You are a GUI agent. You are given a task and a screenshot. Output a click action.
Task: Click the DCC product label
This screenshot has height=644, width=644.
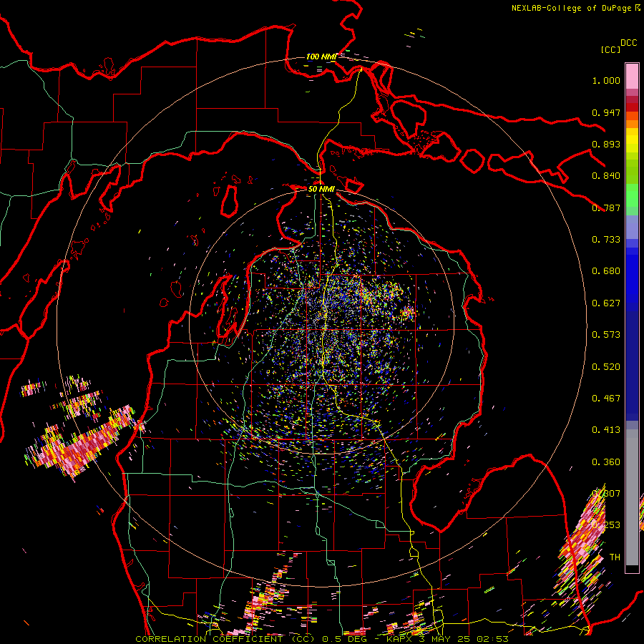[x=629, y=43]
